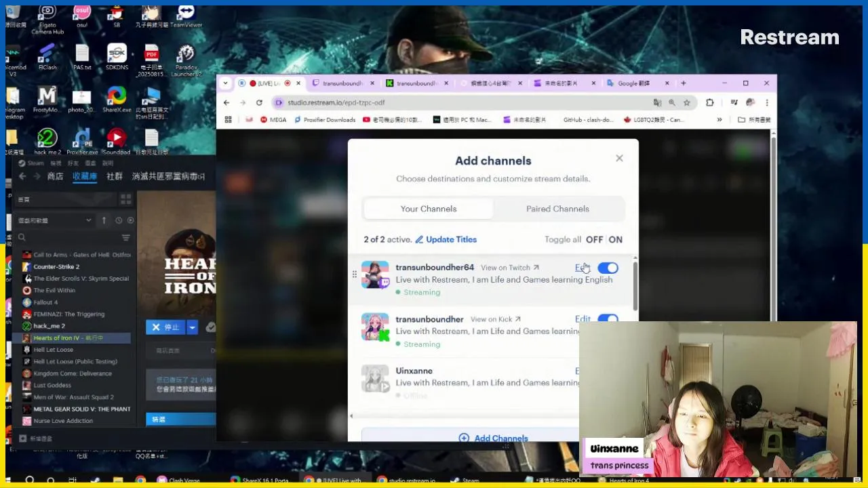
Task: Open the Steam community tab
Action: [x=115, y=176]
